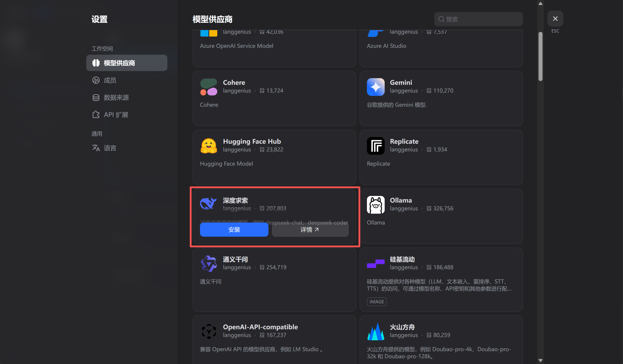Click the Hugging Face Hub title

(252, 141)
